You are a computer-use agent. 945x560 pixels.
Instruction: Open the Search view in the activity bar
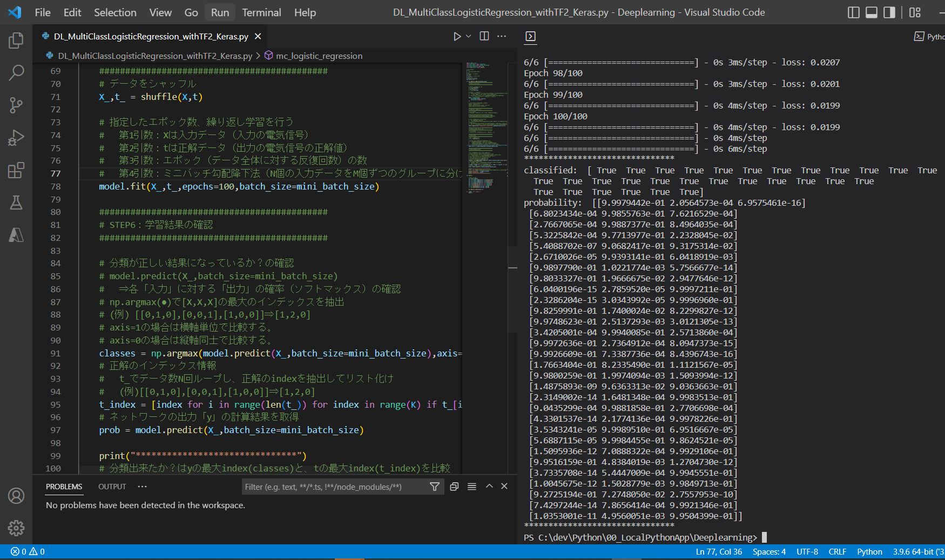[16, 72]
